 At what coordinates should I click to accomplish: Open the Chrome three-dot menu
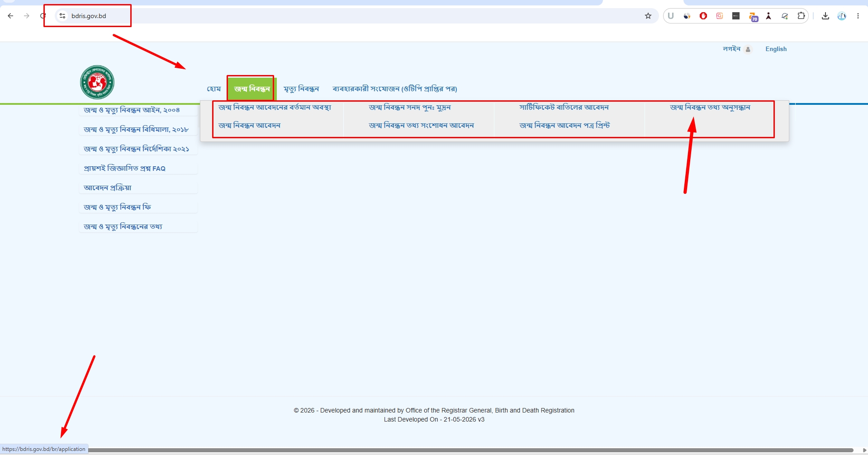(x=858, y=16)
